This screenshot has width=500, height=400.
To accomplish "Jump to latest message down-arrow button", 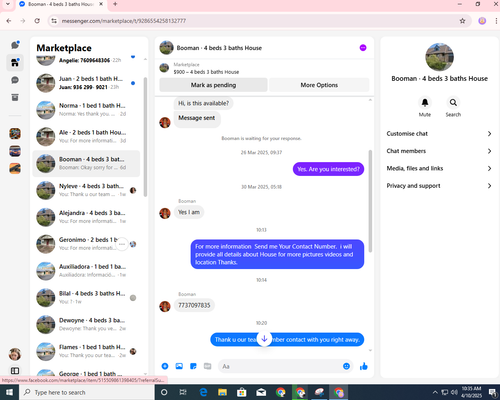I will [x=264, y=339].
